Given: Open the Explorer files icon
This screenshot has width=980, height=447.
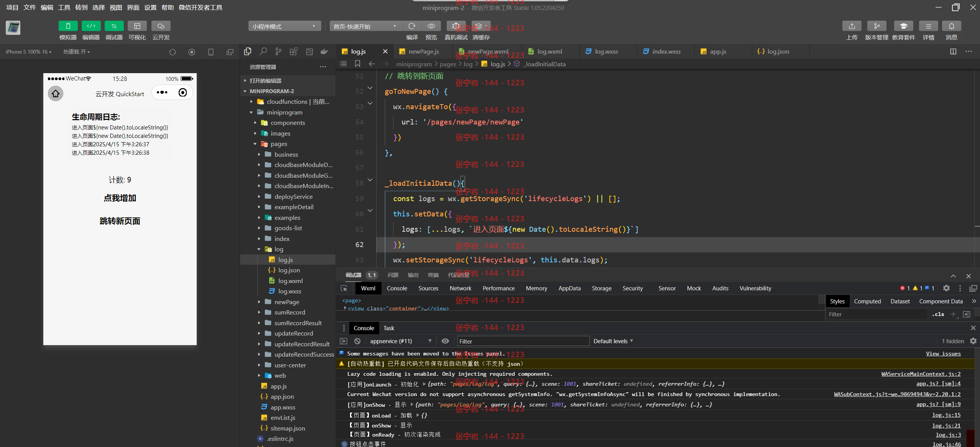Looking at the screenshot, I should click(x=248, y=51).
